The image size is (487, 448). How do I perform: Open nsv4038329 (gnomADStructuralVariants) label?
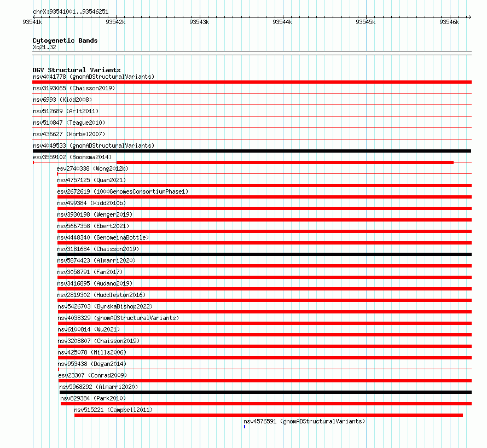coord(118,318)
